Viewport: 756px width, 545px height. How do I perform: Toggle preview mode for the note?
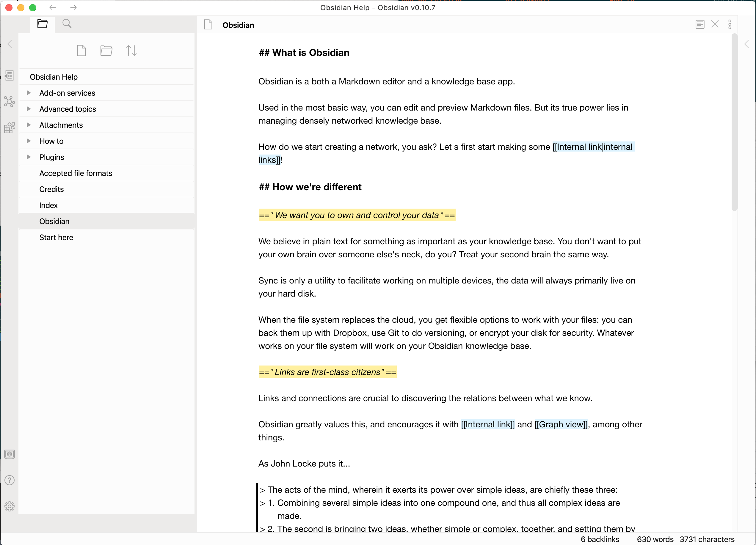coord(700,24)
